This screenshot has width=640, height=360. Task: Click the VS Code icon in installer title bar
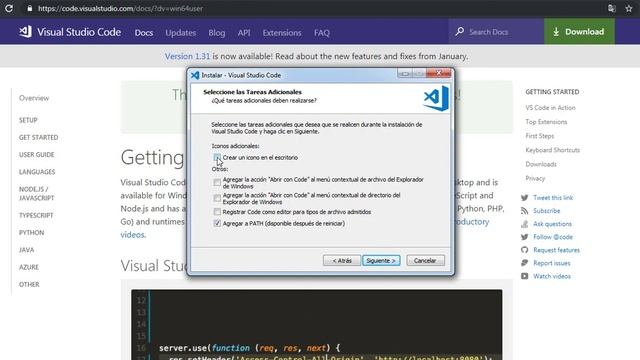(195, 75)
